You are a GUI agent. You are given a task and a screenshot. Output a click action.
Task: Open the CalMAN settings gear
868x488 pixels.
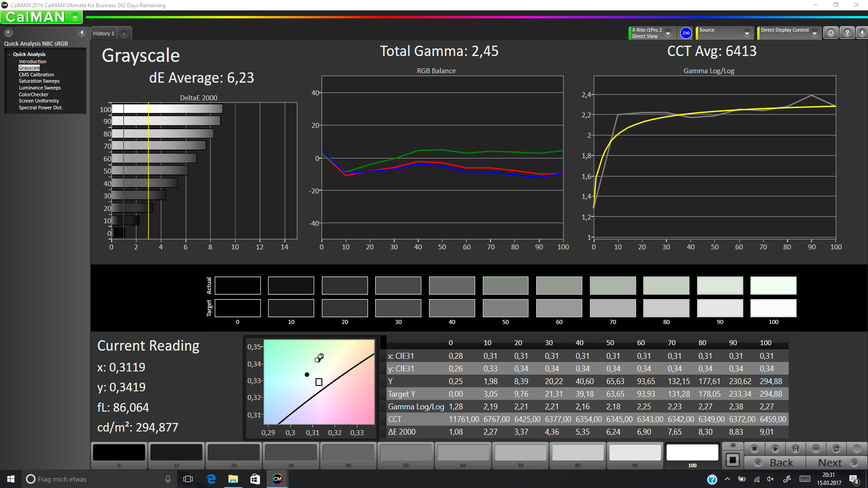pos(830,33)
